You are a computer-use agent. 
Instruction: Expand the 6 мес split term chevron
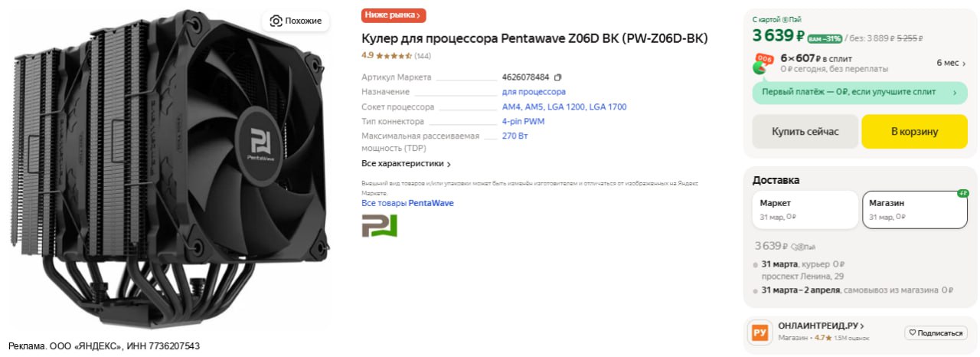point(965,63)
